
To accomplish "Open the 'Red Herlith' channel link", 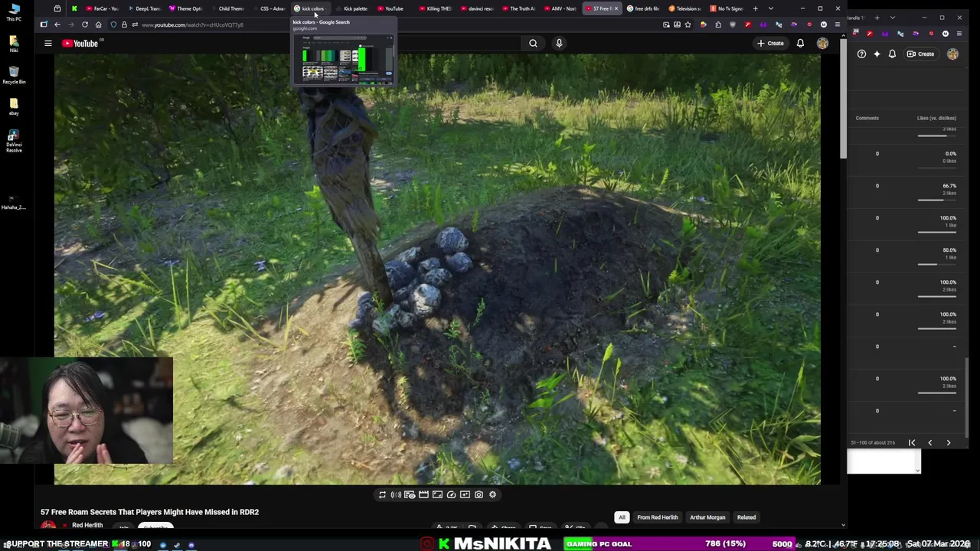I will pyautogui.click(x=87, y=526).
